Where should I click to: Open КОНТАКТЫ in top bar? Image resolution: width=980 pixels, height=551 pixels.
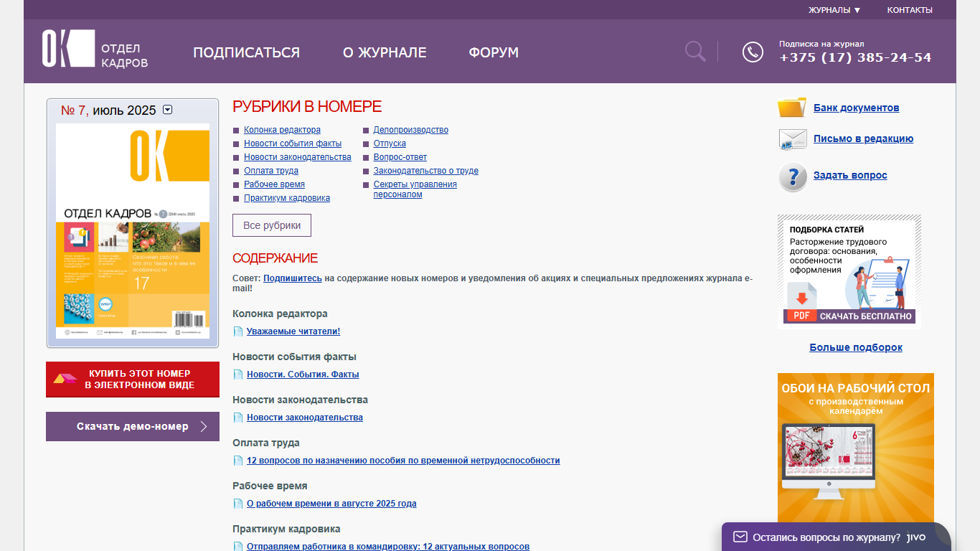coord(910,10)
